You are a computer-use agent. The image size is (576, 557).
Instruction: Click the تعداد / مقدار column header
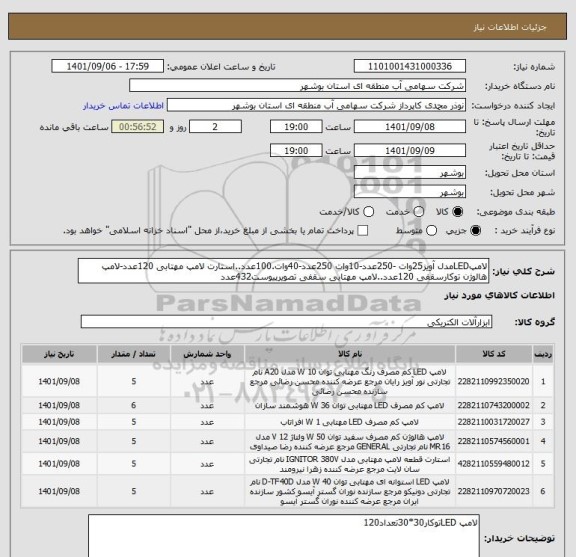pyautogui.click(x=133, y=354)
